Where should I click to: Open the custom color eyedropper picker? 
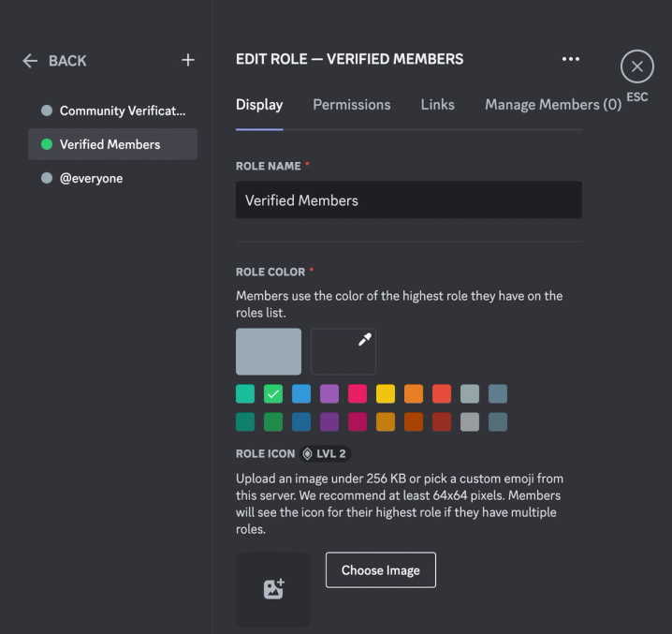click(343, 352)
